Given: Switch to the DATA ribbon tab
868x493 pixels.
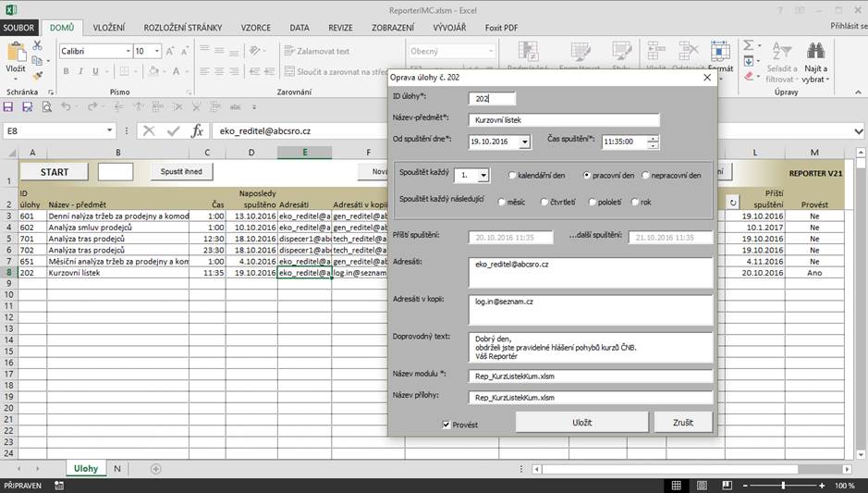Looking at the screenshot, I should [300, 28].
